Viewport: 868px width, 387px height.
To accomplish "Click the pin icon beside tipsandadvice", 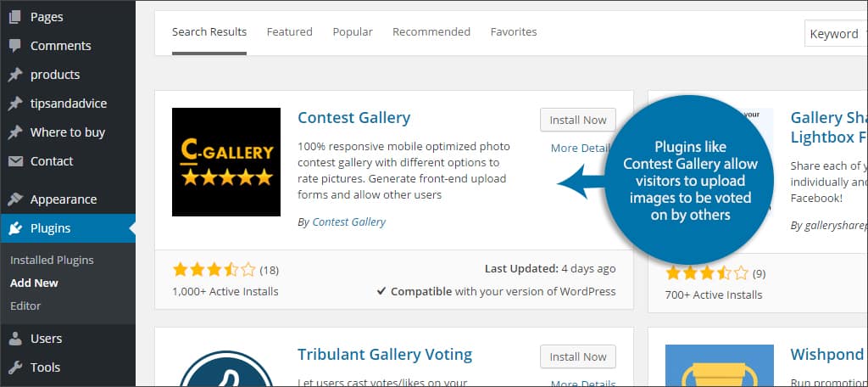I will 15,104.
